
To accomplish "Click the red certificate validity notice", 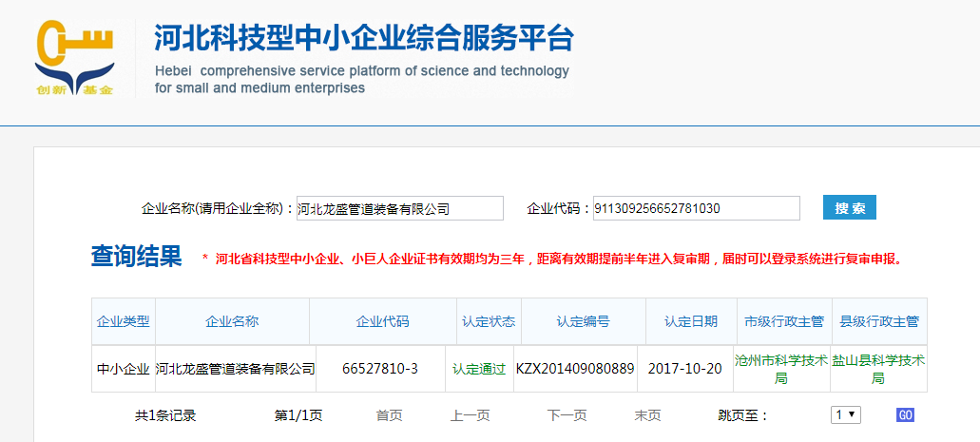I will coord(552,259).
